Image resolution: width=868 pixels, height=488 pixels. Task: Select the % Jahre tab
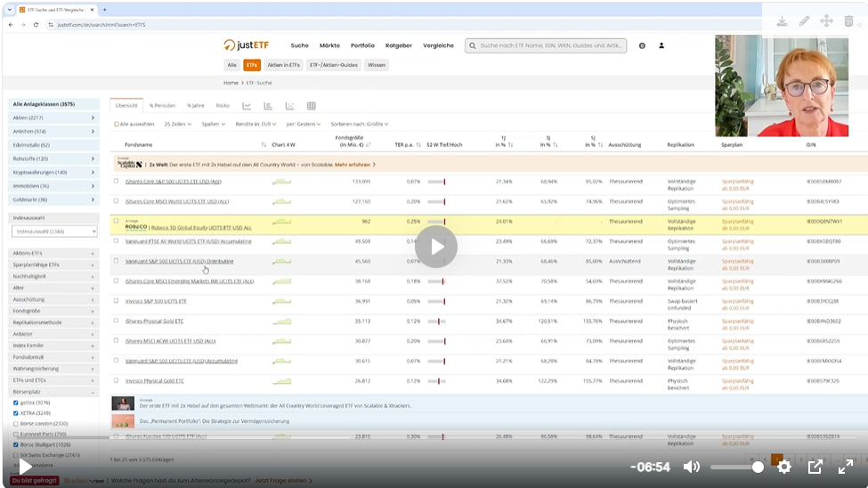tap(195, 105)
